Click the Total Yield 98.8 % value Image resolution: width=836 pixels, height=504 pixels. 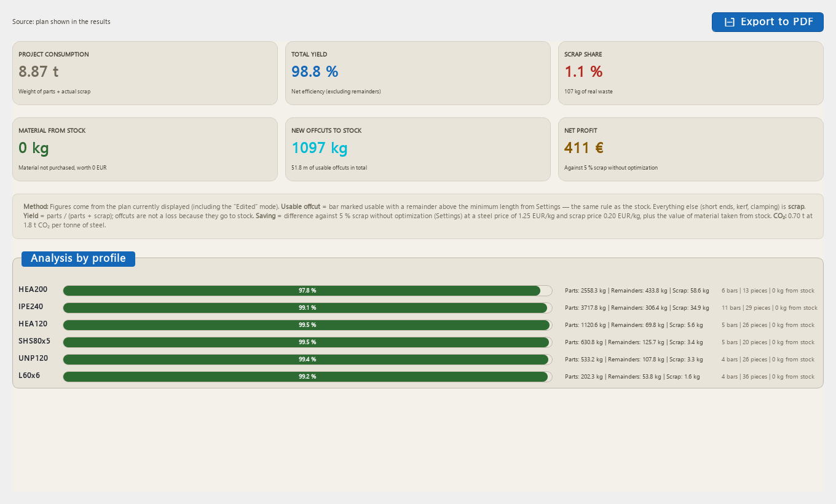click(315, 72)
